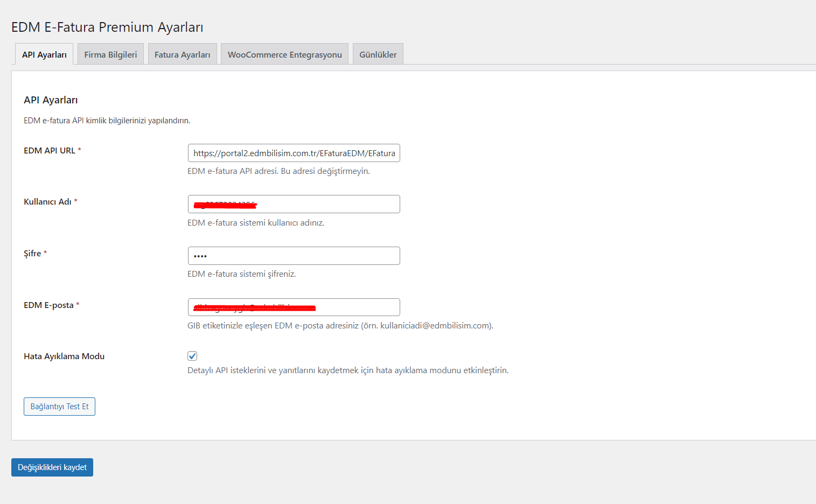Switch to the API Ayarları tab
This screenshot has width=816, height=504.
pos(44,54)
